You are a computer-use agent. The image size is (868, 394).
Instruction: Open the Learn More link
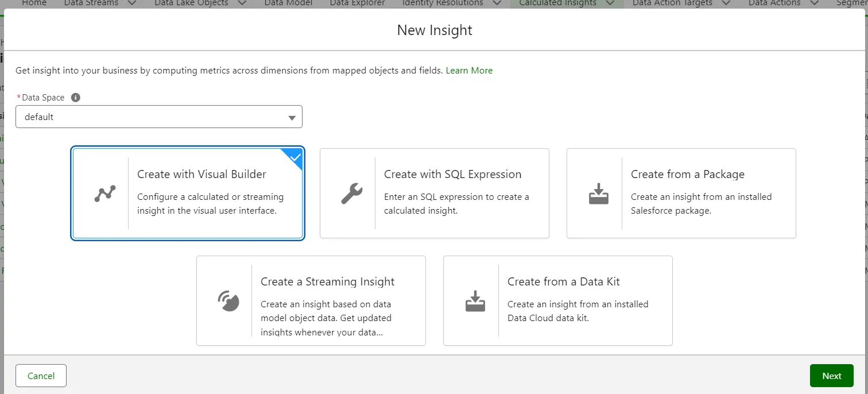tap(469, 71)
